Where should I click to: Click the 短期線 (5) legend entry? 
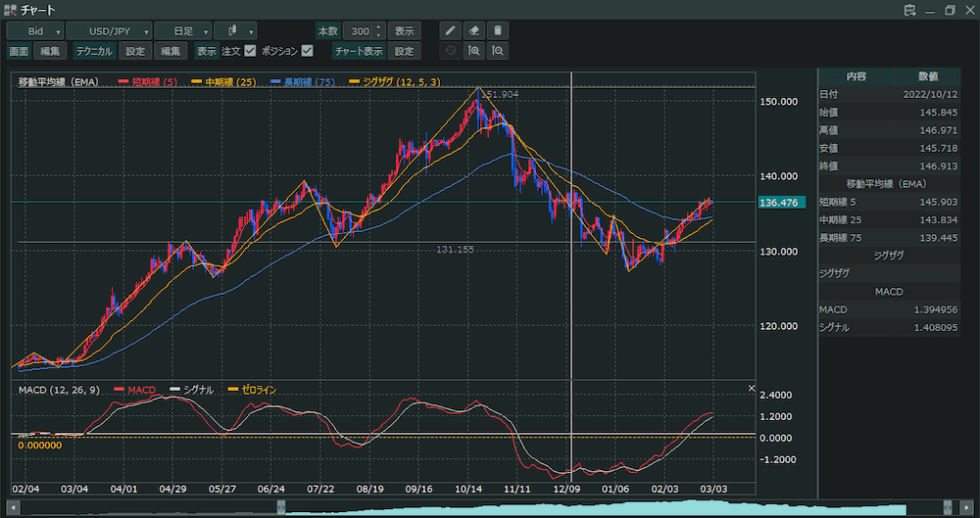coord(148,82)
